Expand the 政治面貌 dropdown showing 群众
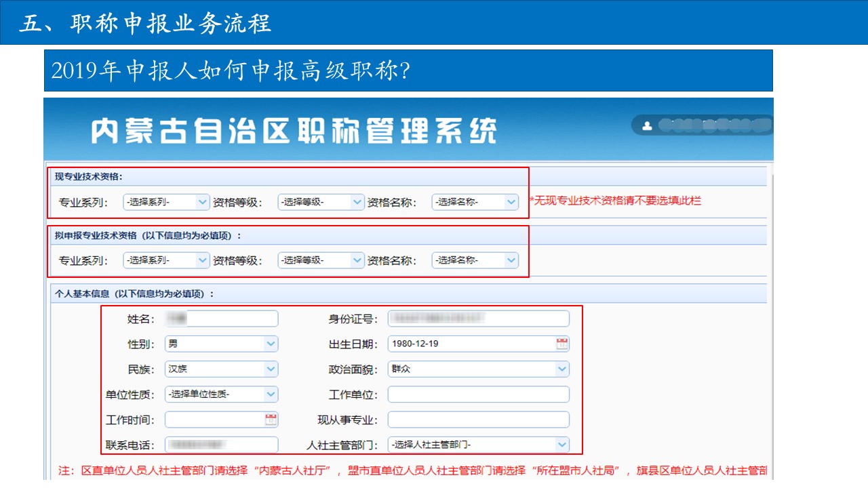Screen dimensions: 868x488 click(x=478, y=369)
